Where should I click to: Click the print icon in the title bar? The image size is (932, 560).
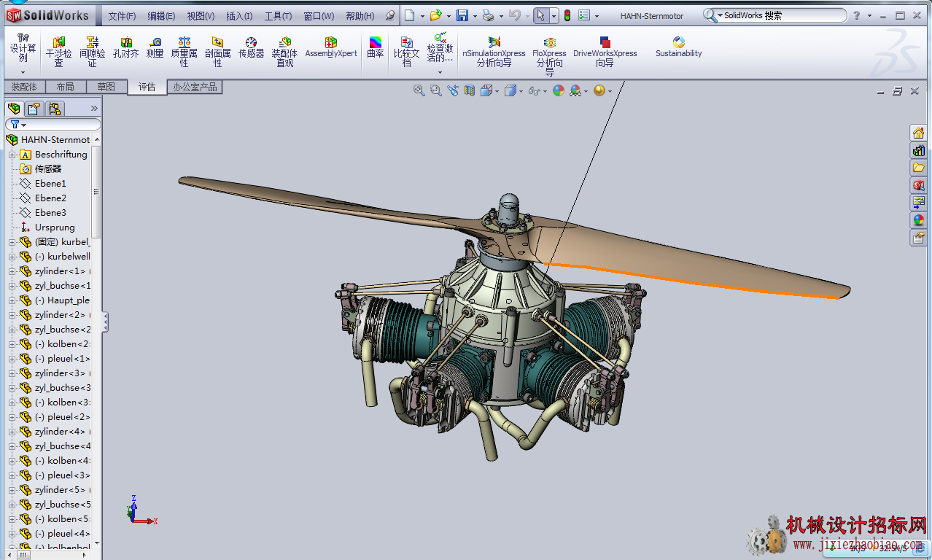point(489,15)
